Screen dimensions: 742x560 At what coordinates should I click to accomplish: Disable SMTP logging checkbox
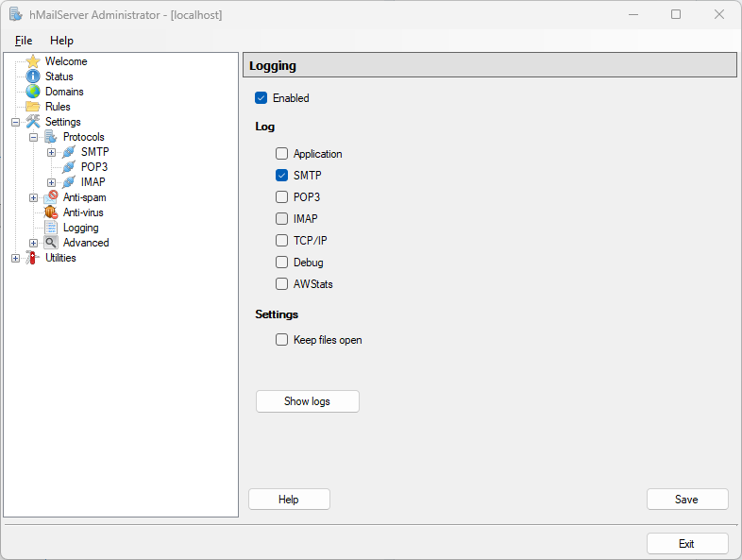pos(281,175)
